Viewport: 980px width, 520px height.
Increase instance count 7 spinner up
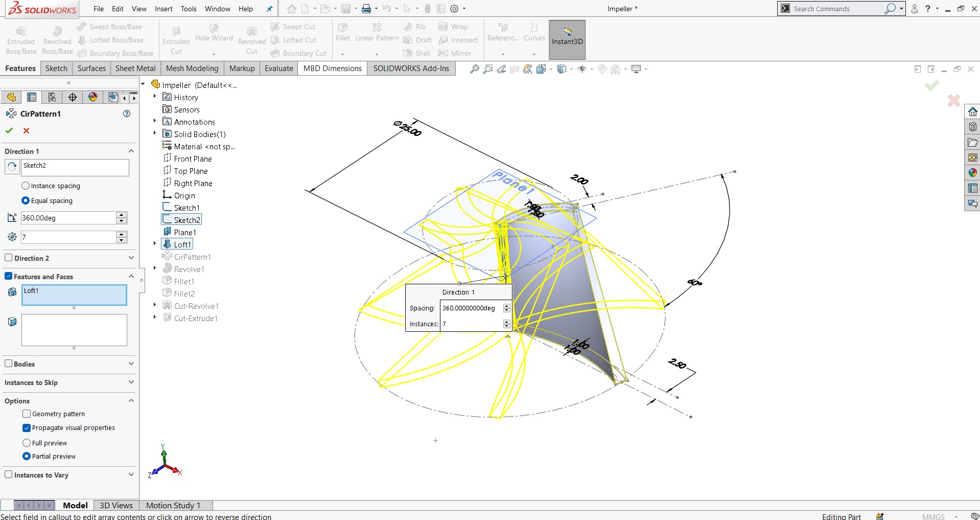point(121,234)
